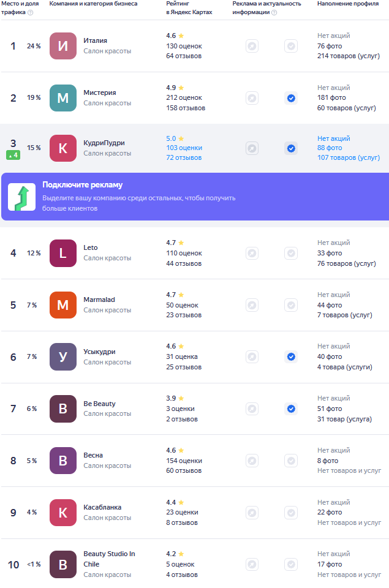
Task: Open the '88 фото' link for КудриПудри
Action: 330,148
